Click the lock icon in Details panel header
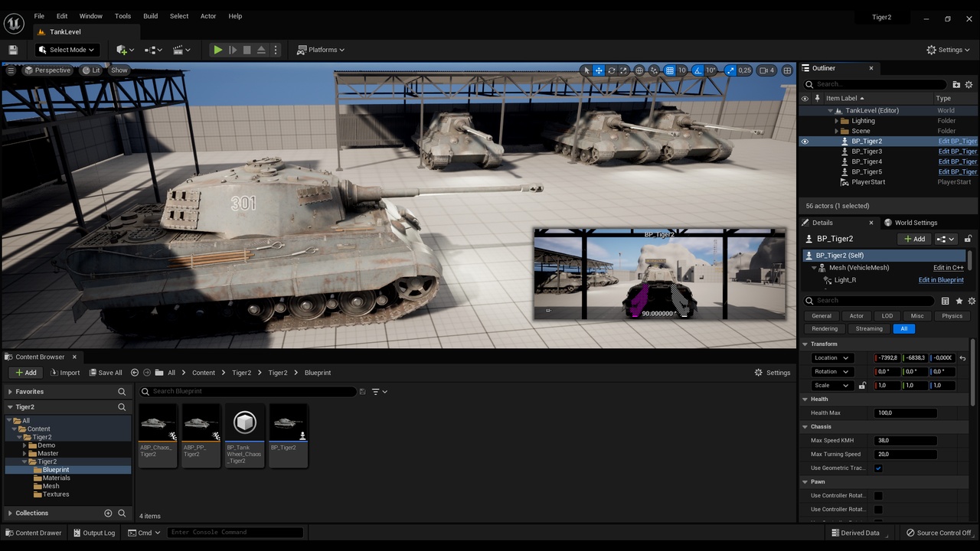 coord(968,239)
